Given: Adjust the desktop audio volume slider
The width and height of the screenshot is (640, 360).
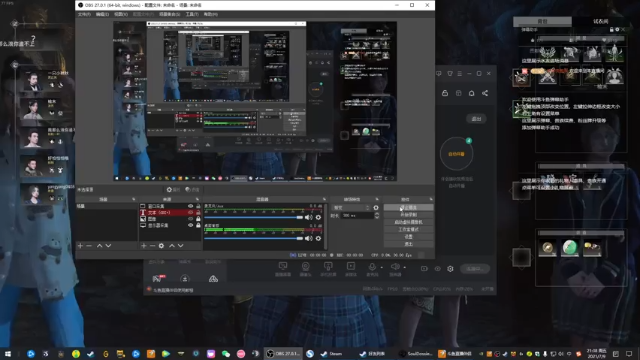Looking at the screenshot, I should click(x=253, y=238).
